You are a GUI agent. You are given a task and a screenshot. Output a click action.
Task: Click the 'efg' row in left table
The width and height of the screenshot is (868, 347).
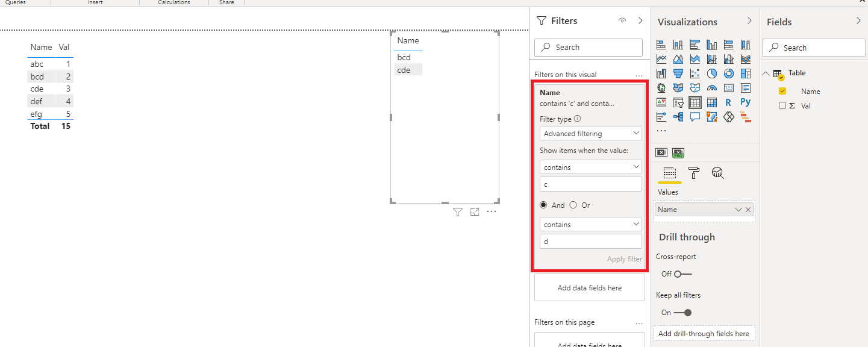51,114
